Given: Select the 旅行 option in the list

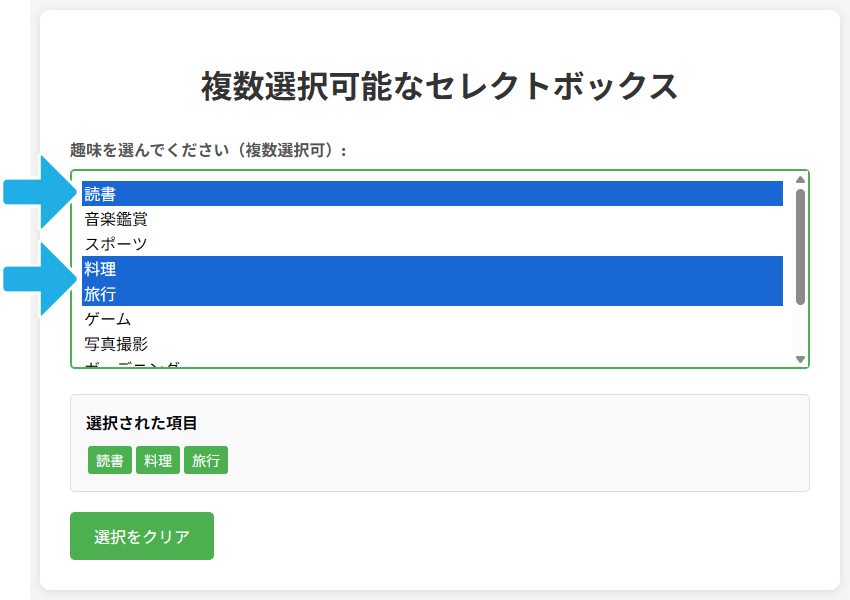Looking at the screenshot, I should [432, 293].
